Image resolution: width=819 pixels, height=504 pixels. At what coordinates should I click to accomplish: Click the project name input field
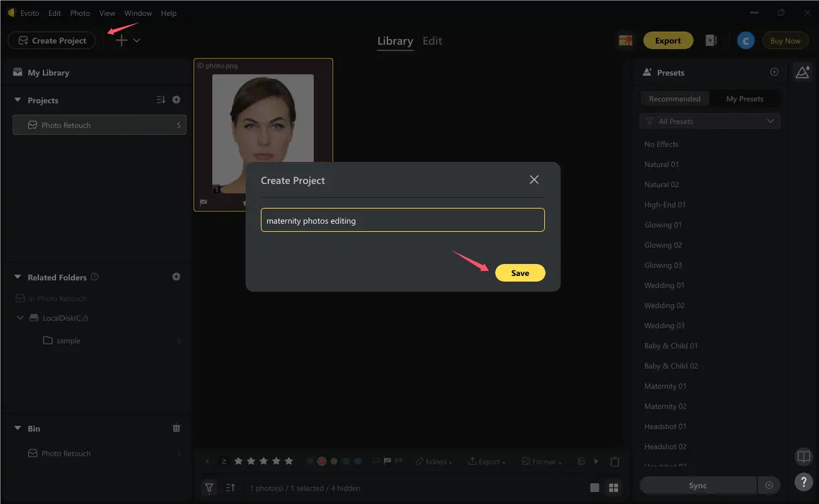tap(403, 220)
